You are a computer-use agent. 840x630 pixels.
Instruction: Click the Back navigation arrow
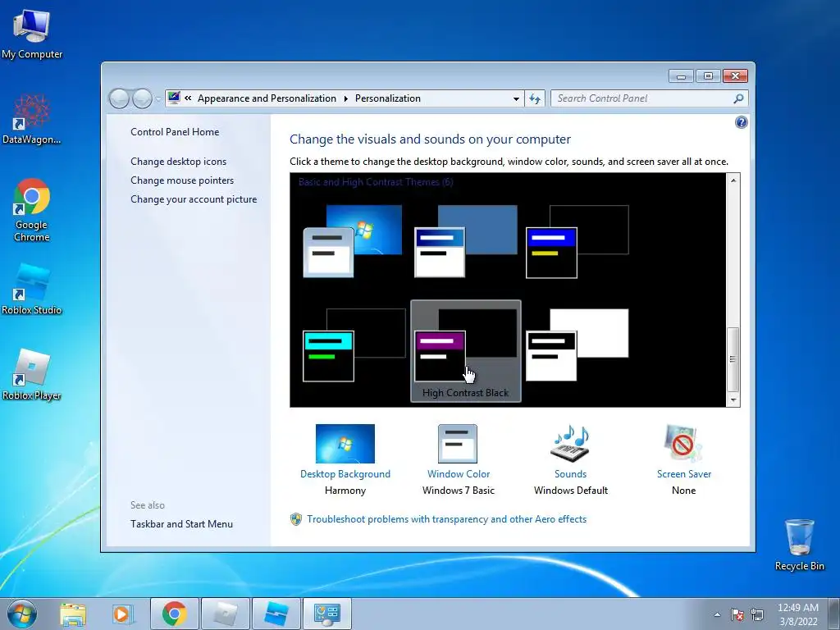[119, 98]
